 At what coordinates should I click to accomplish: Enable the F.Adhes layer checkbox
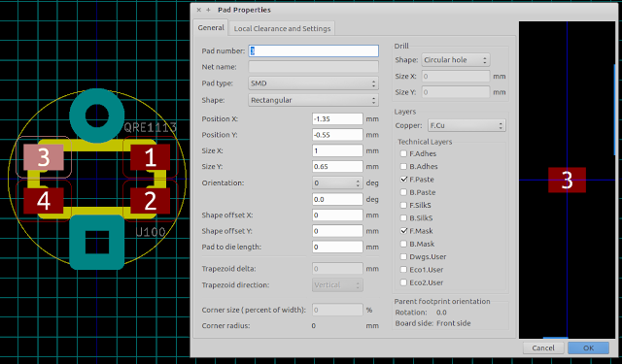(403, 153)
